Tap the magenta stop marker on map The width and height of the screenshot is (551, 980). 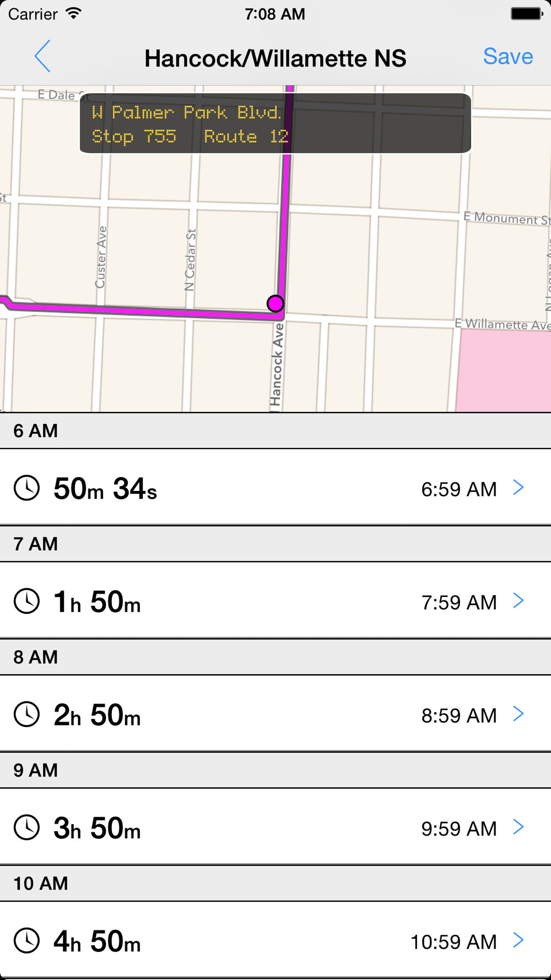[x=275, y=303]
